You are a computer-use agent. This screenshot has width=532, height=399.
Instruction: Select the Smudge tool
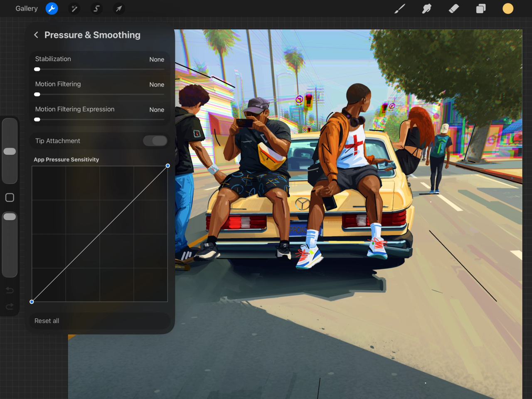click(x=426, y=8)
